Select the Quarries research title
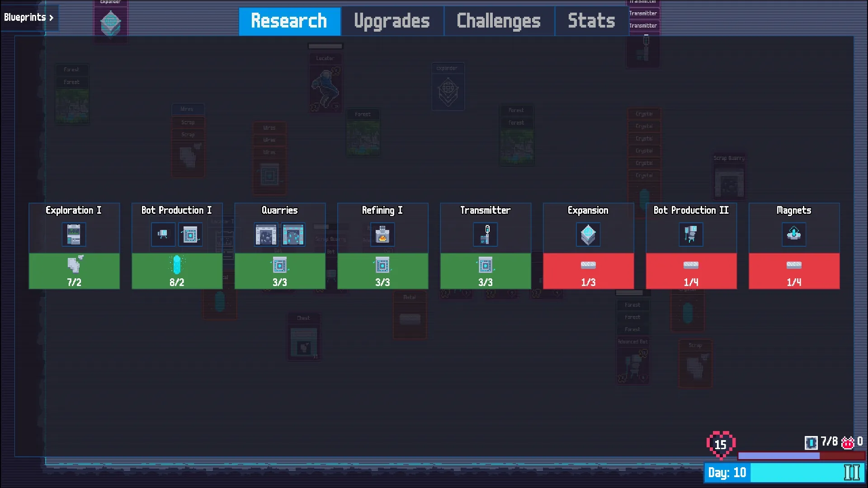The width and height of the screenshot is (868, 488). pyautogui.click(x=280, y=211)
